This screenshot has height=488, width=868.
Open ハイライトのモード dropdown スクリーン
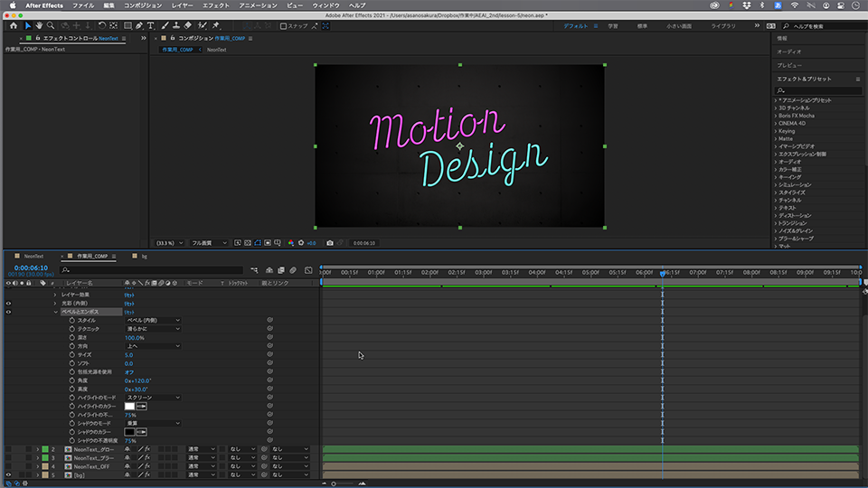tap(154, 398)
